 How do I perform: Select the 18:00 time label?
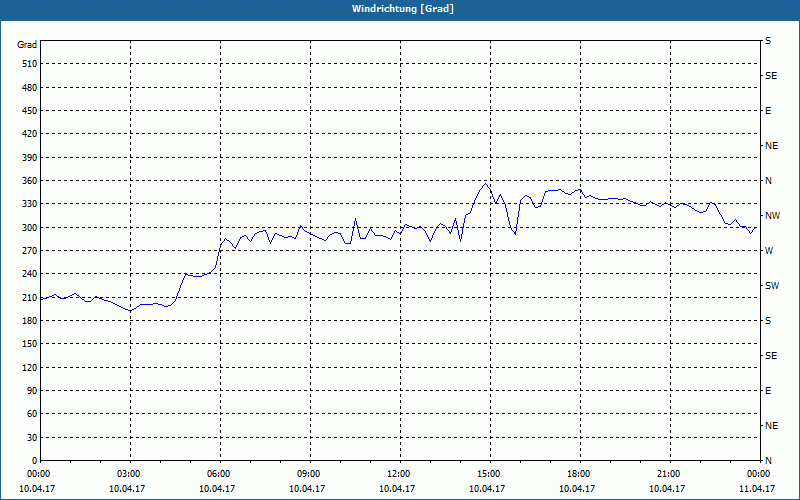[x=580, y=474]
